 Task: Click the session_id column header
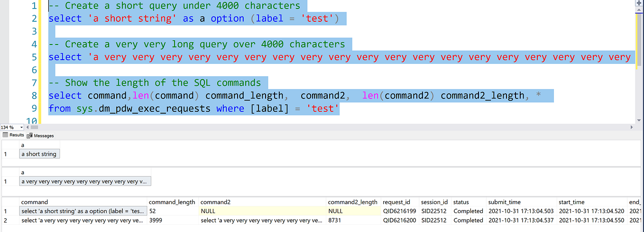click(435, 202)
